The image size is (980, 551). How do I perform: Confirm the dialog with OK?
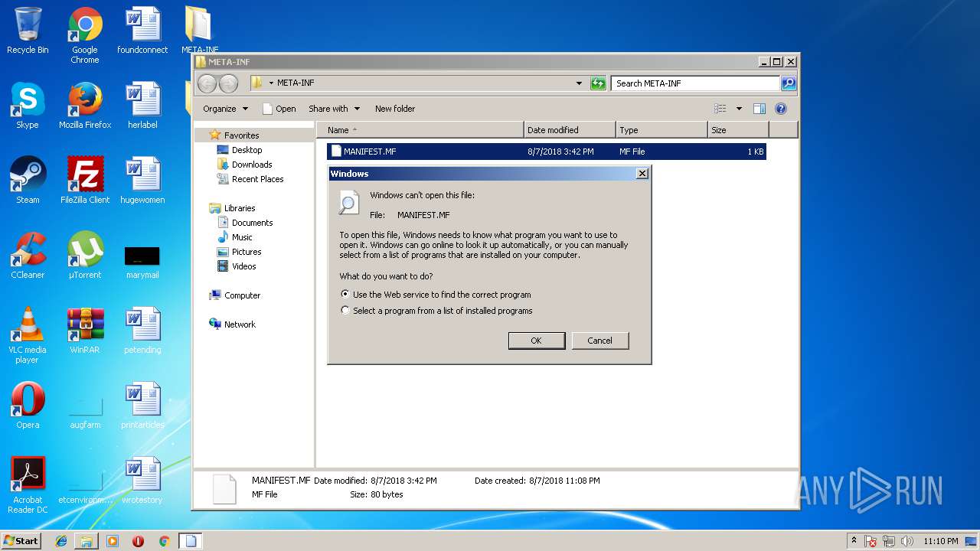pyautogui.click(x=537, y=341)
